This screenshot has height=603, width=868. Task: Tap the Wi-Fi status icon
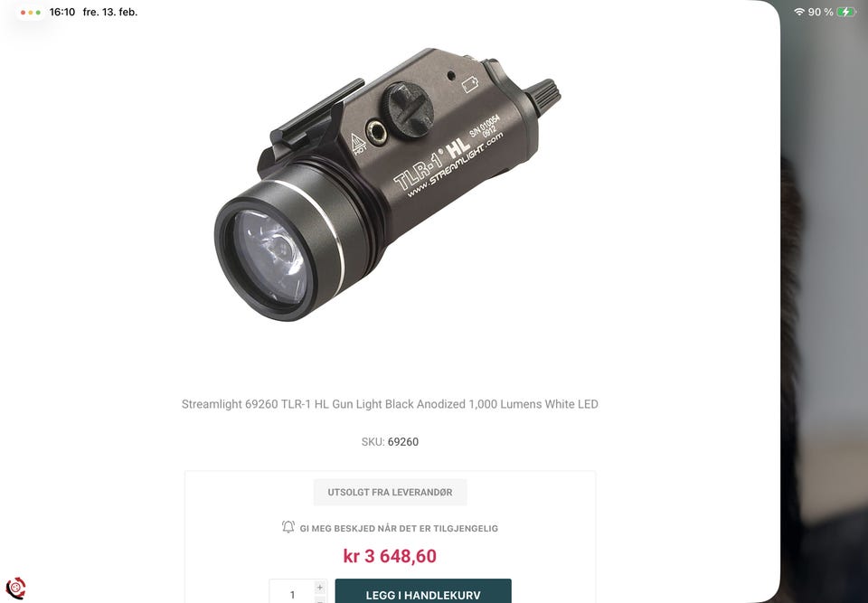[798, 12]
